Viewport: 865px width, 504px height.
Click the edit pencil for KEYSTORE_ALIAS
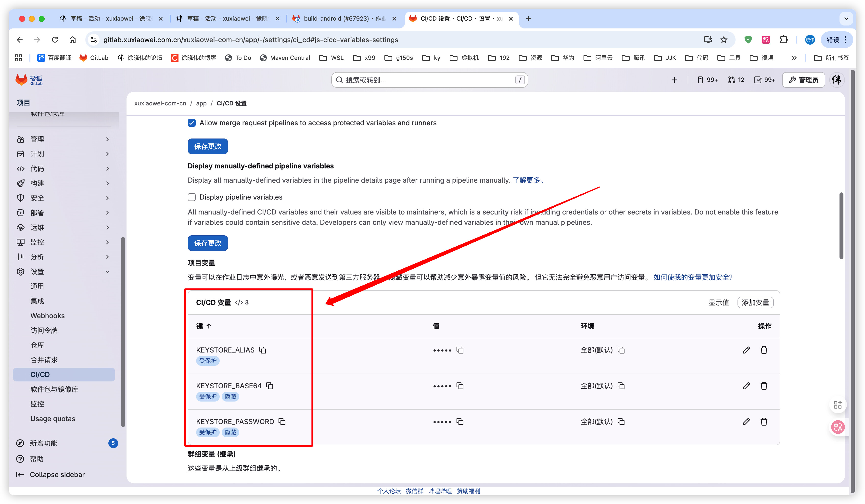pos(746,350)
